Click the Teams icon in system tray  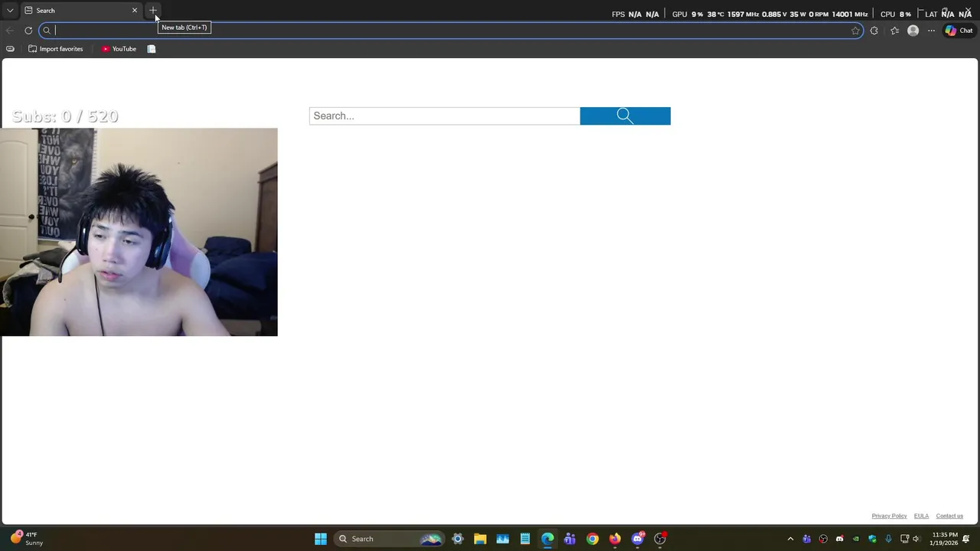pyautogui.click(x=807, y=539)
